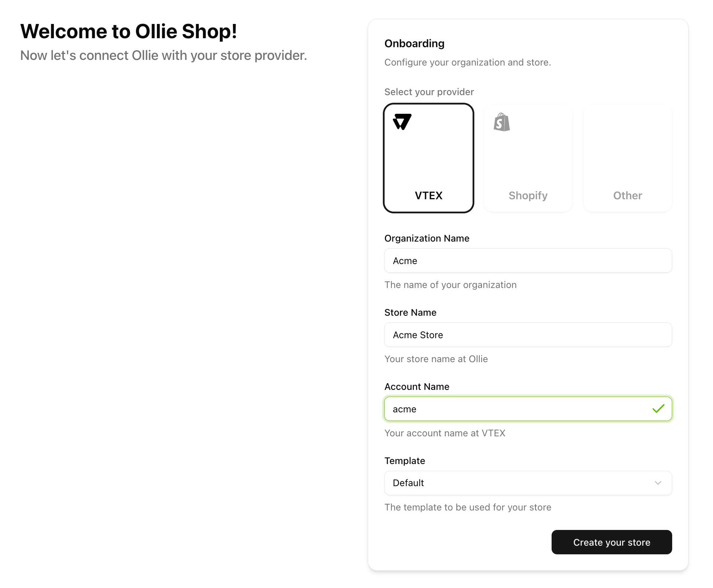The height and width of the screenshot is (588, 713).
Task: Choose the Other provider option
Action: coord(628,158)
